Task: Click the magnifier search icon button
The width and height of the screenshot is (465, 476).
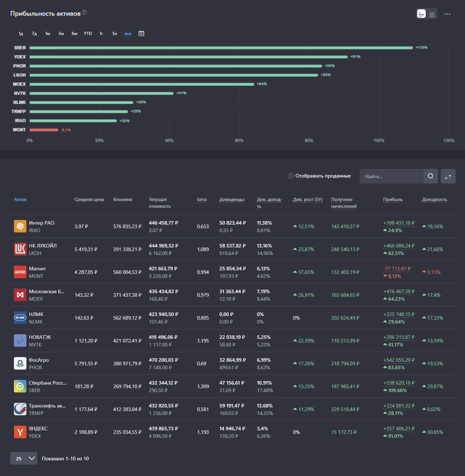Action: click(431, 176)
